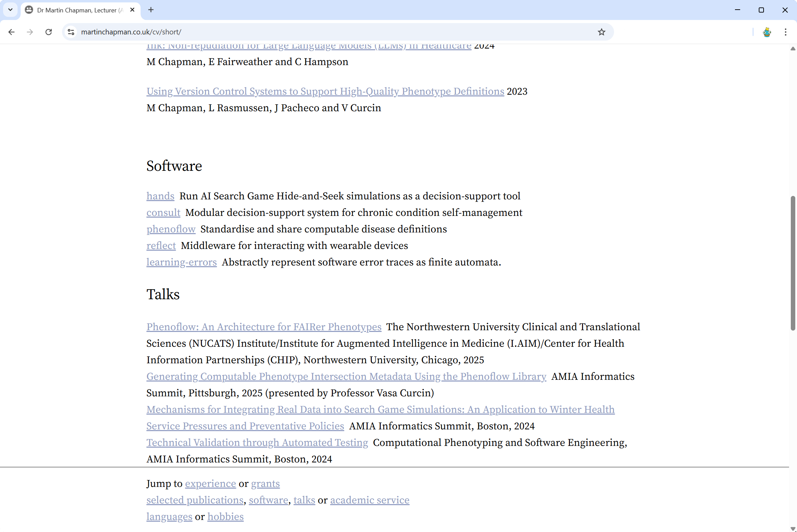Image resolution: width=797 pixels, height=532 pixels.
Task: Open the browser extension profile icon
Action: (x=767, y=32)
